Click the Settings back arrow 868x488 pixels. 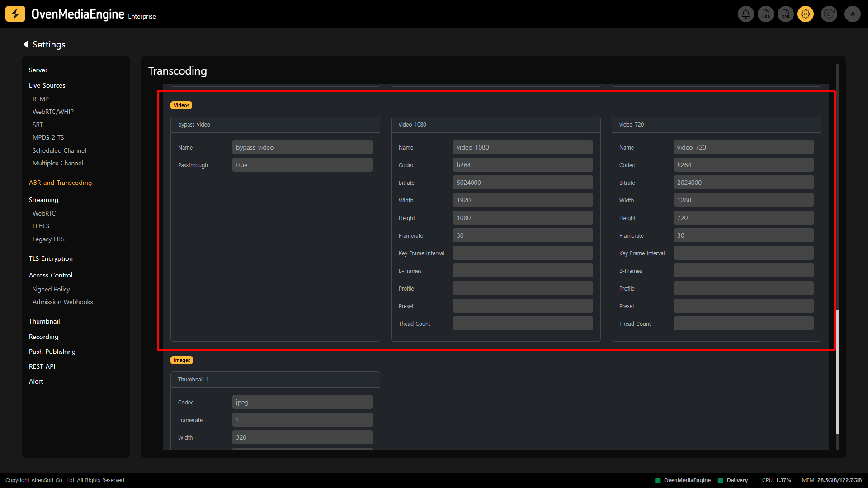pos(26,44)
